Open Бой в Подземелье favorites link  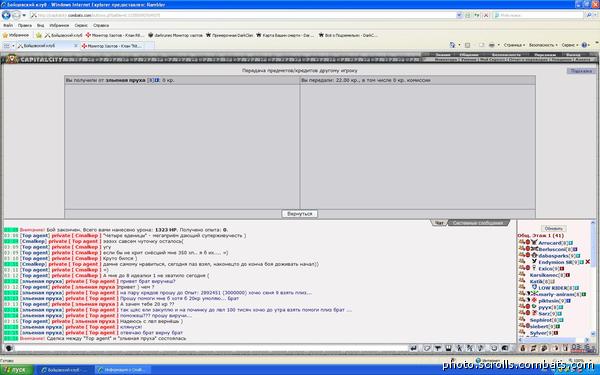pos(347,35)
